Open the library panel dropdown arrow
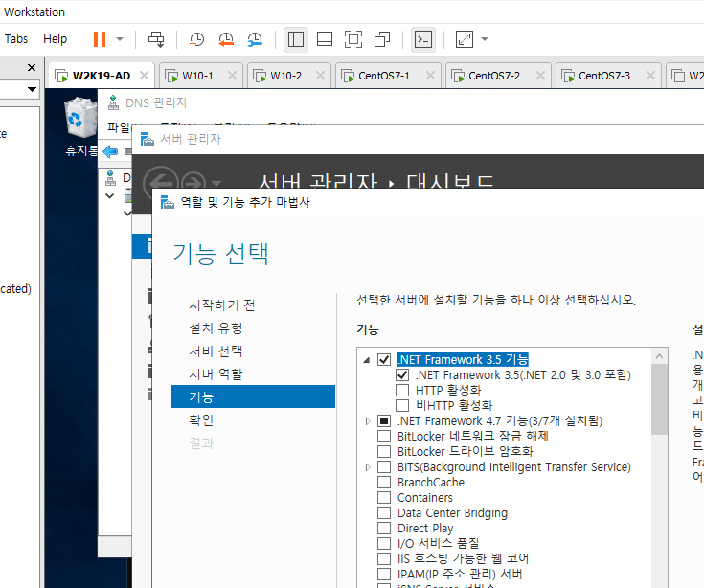This screenshot has width=704, height=588. (32, 89)
